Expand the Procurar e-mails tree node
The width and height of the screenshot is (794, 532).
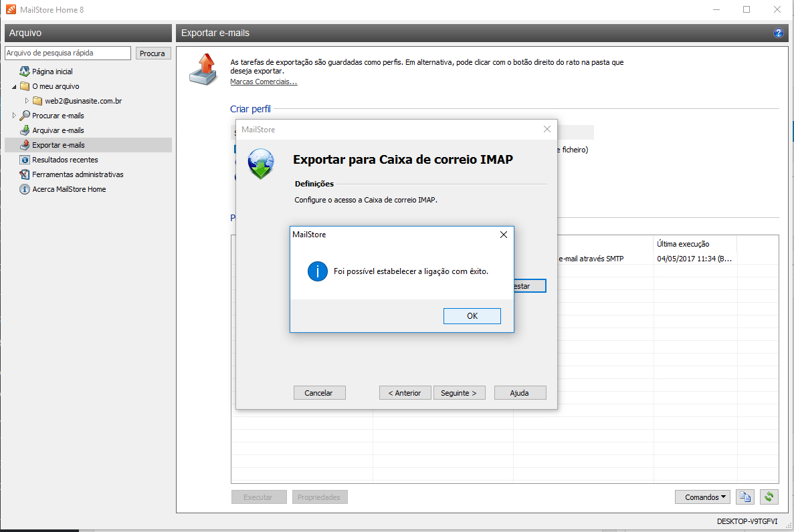pyautogui.click(x=15, y=116)
